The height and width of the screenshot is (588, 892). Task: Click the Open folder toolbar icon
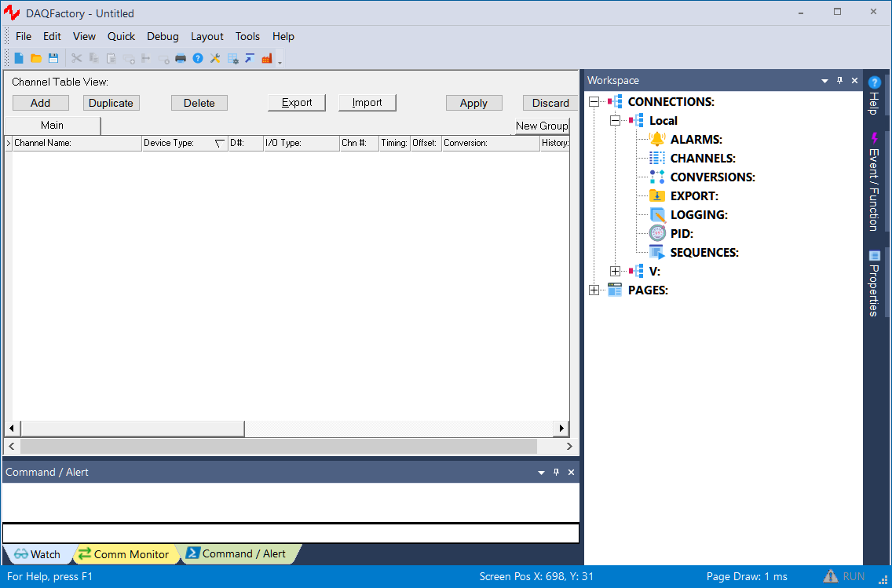[x=36, y=58]
